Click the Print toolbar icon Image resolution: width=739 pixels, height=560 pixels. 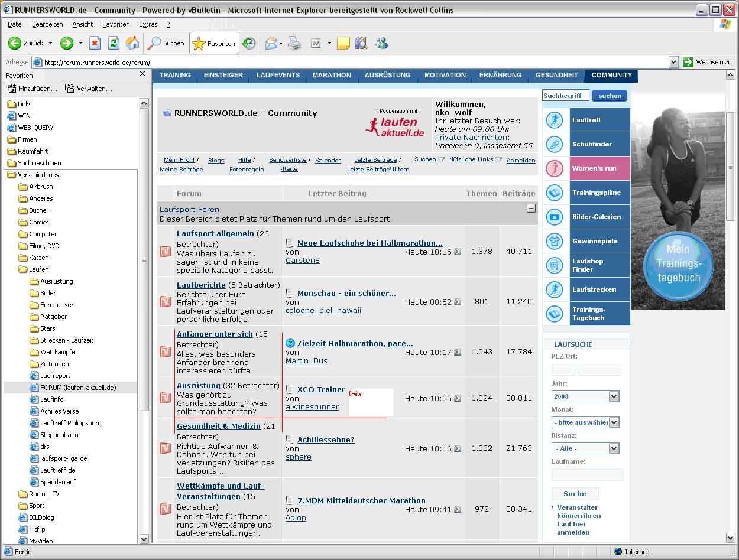(x=294, y=43)
